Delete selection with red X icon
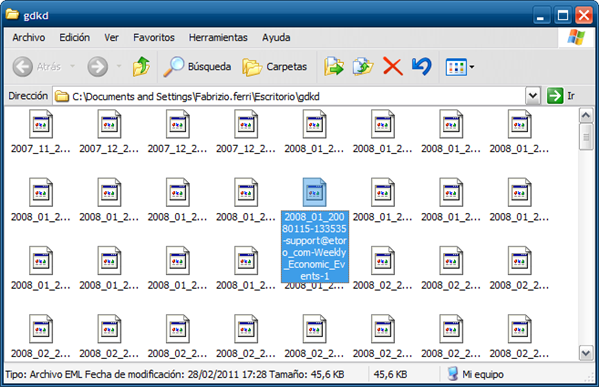This screenshot has width=599, height=387. (x=393, y=67)
